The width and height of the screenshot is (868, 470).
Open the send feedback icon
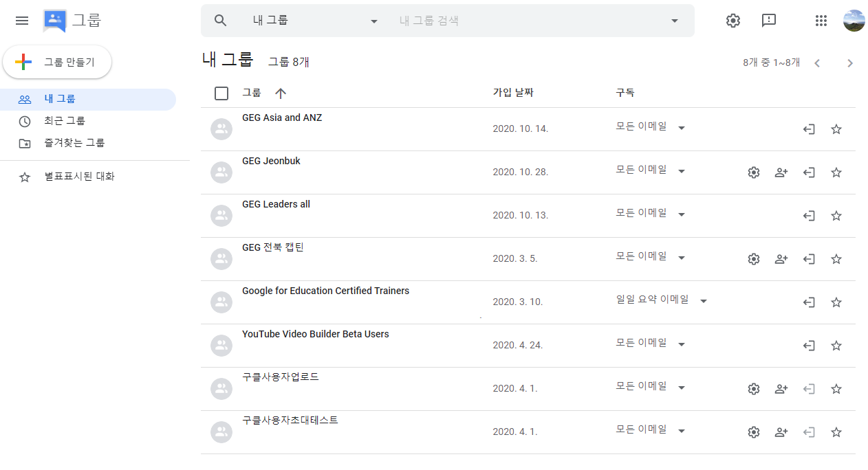click(x=769, y=21)
